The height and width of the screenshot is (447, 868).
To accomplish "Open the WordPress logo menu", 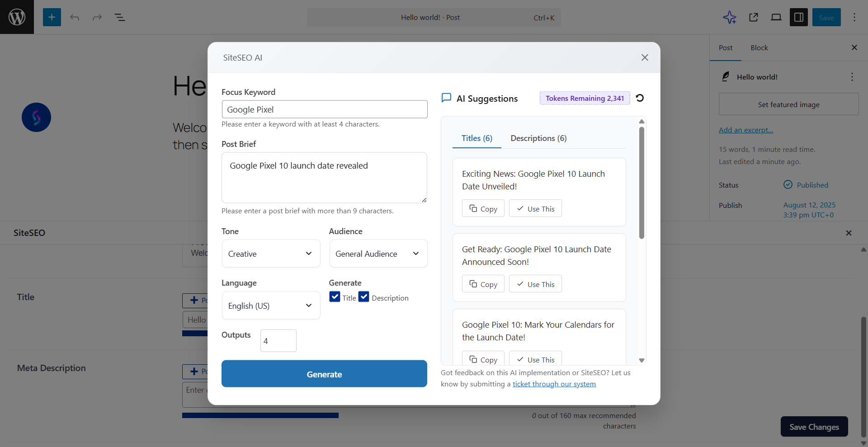I will (17, 17).
